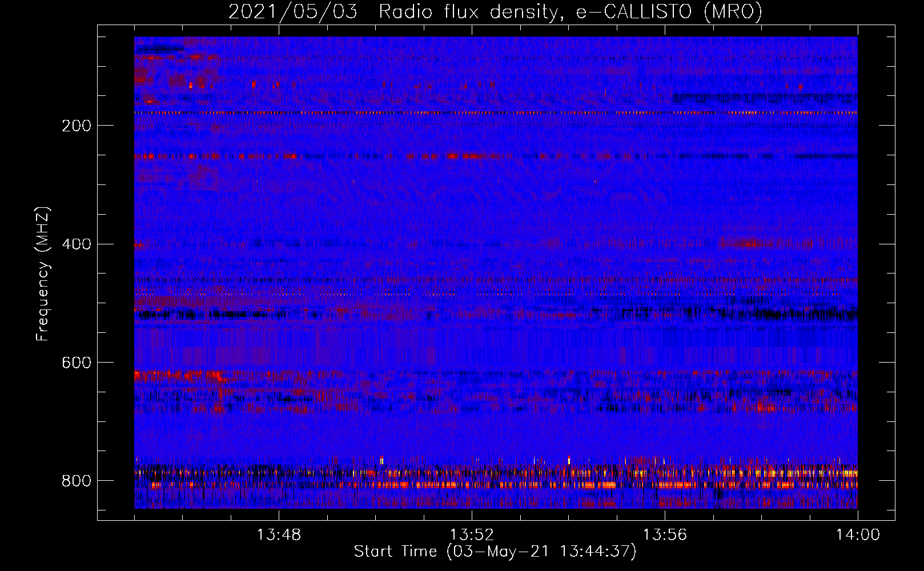Click the 800 frequency tick label

(77, 481)
